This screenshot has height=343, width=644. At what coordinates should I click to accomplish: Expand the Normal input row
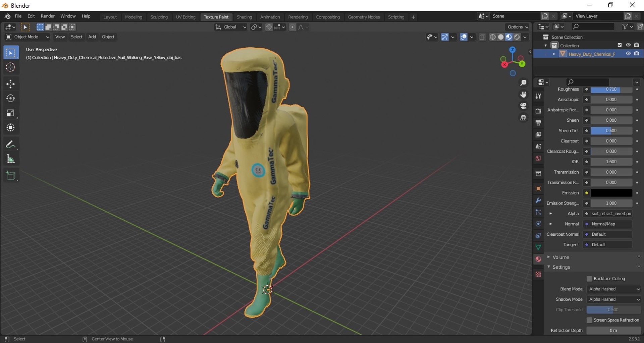click(550, 224)
